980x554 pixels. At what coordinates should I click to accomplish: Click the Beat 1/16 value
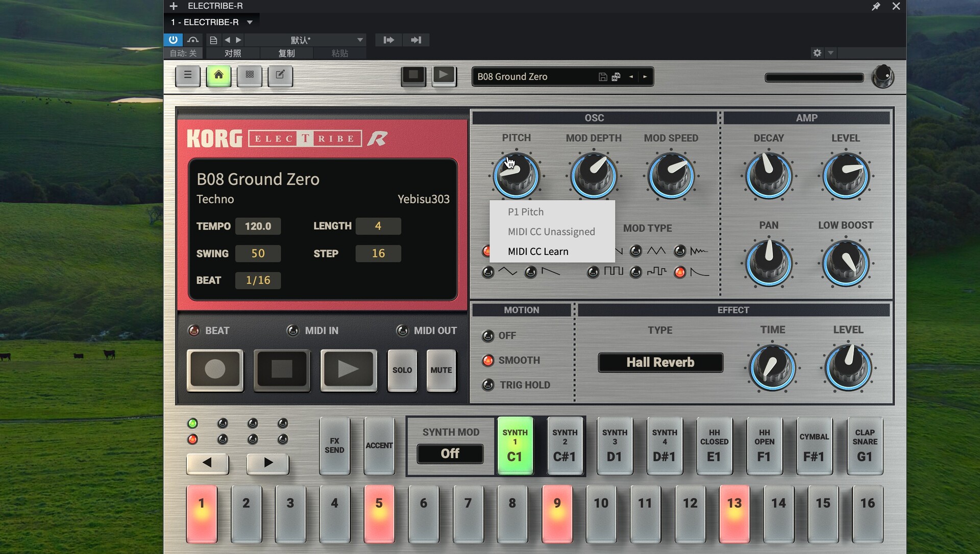pyautogui.click(x=258, y=280)
